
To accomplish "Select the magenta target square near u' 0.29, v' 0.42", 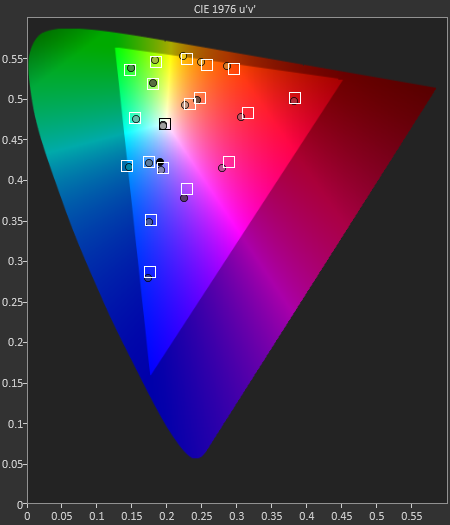I will click(x=229, y=162).
